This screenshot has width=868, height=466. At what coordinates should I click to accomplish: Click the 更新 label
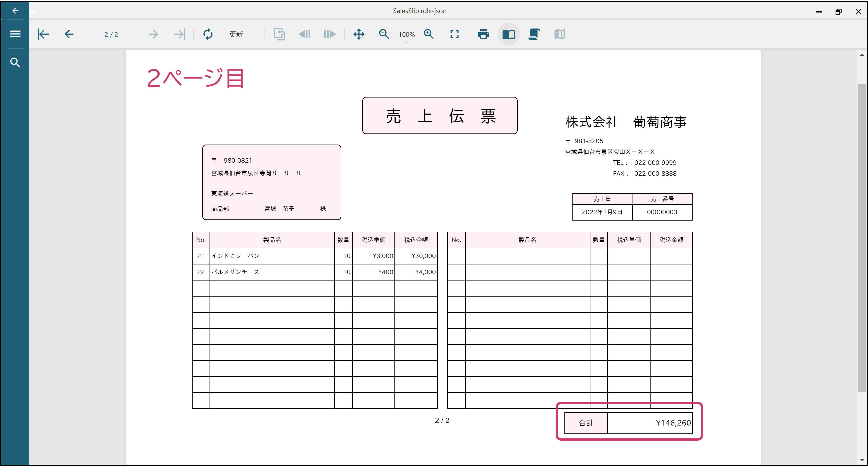click(236, 34)
